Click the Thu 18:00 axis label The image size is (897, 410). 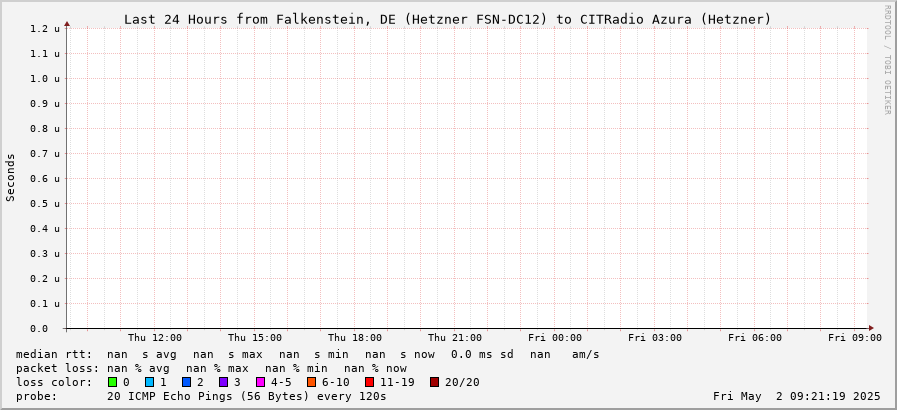[355, 338]
